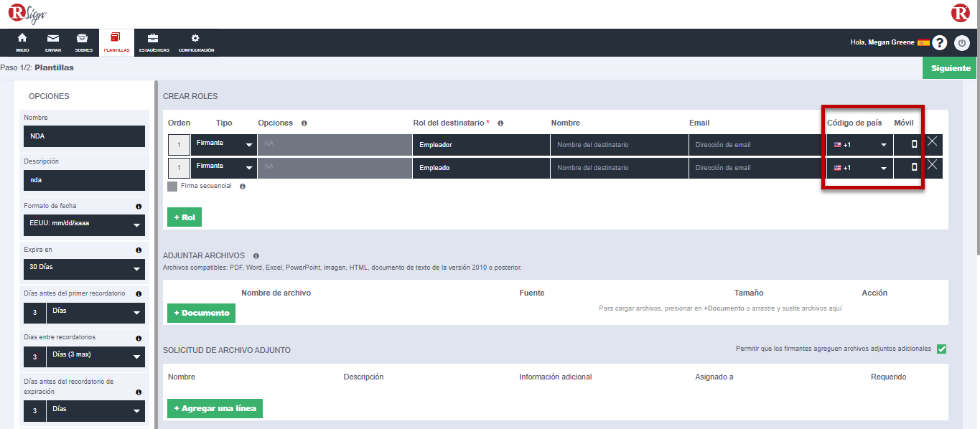This screenshot has height=429, width=980.
Task: Click the + Documento button
Action: [201, 313]
